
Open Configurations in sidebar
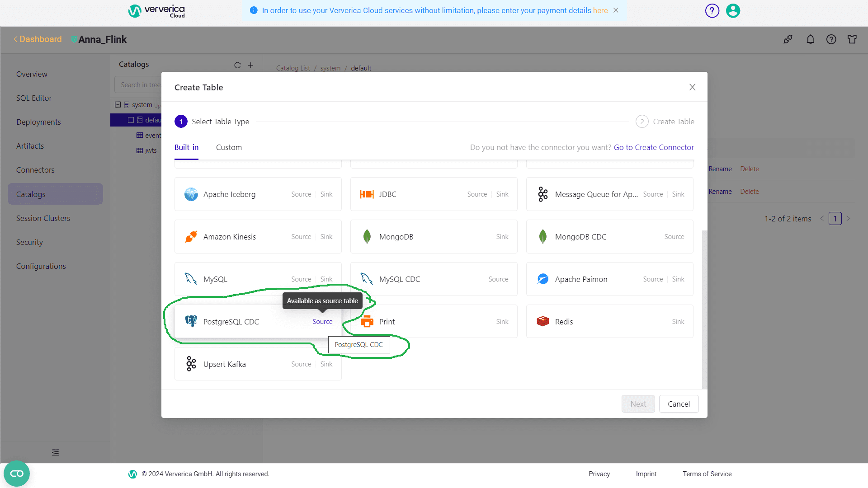(41, 266)
